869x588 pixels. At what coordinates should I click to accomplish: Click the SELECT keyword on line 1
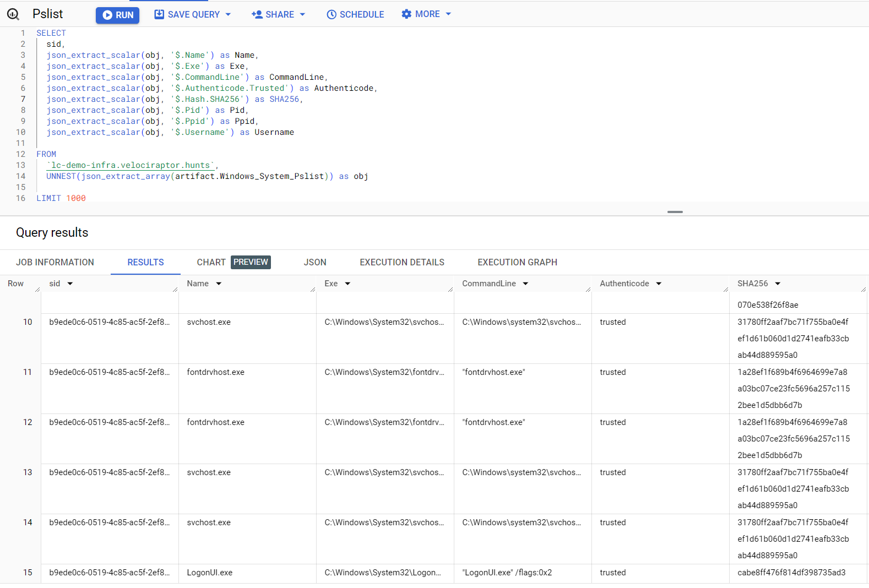point(51,33)
